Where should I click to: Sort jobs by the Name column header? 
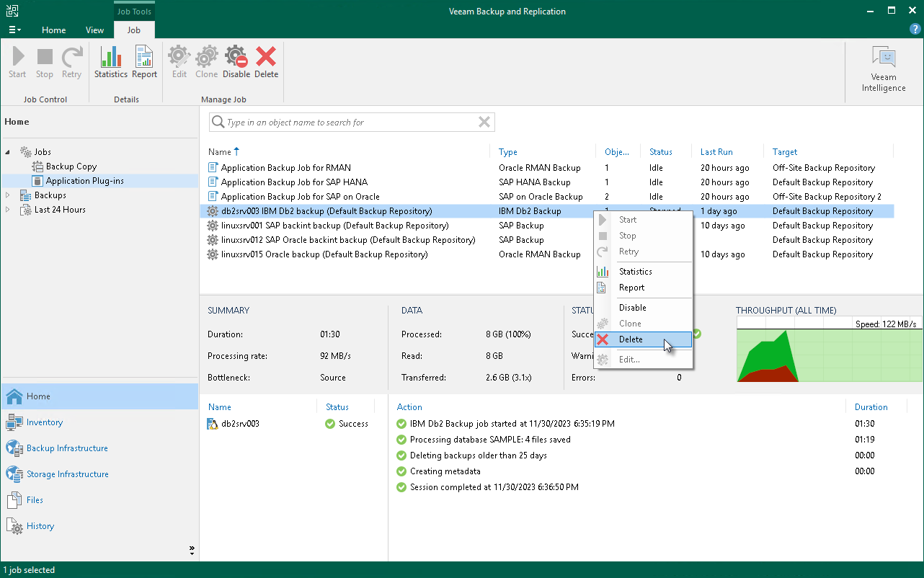(219, 152)
